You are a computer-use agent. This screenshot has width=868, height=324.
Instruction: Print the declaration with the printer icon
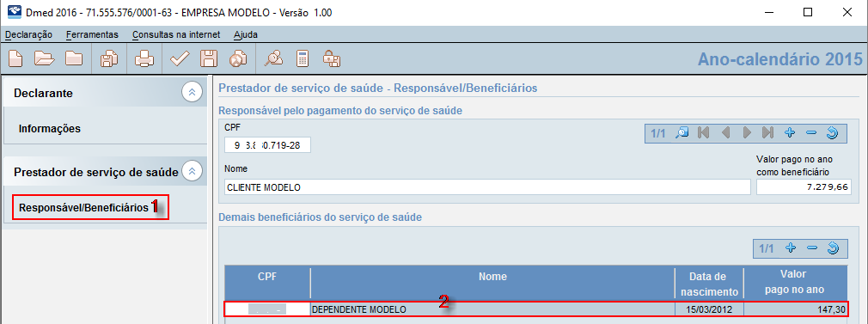(144, 58)
